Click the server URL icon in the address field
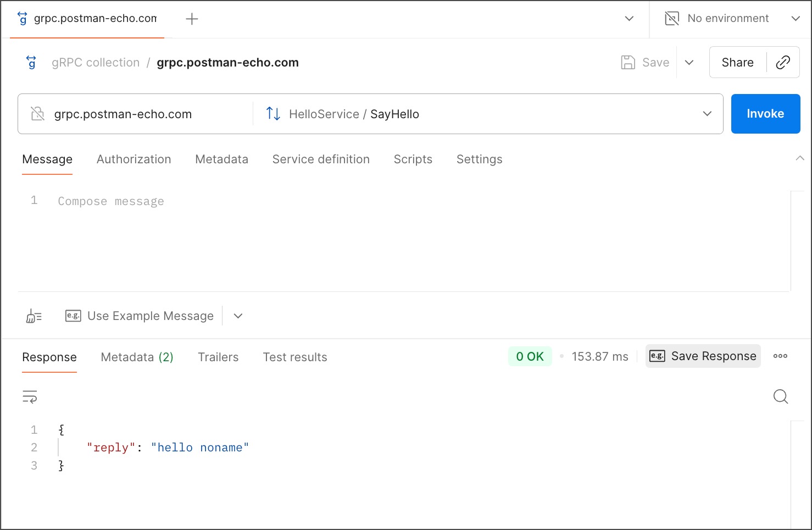812x530 pixels. [37, 114]
